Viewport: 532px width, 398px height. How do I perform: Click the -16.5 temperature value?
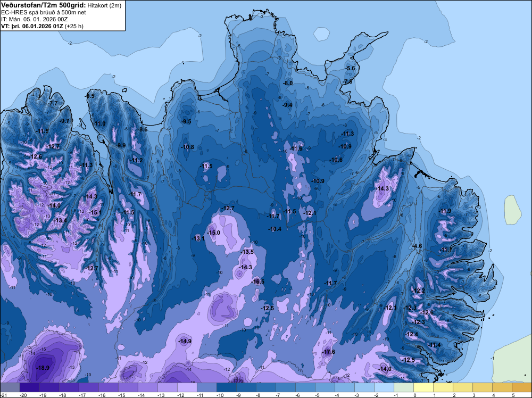(x=257, y=281)
